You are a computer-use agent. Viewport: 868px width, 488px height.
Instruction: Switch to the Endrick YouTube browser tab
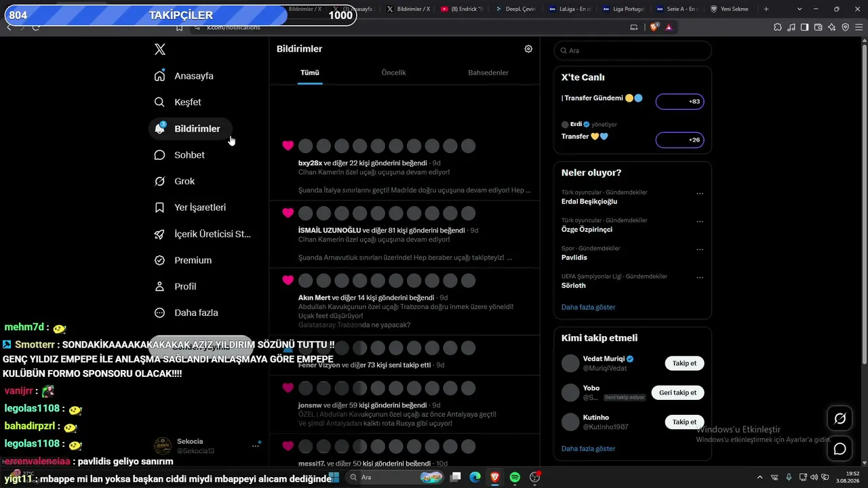(x=462, y=9)
